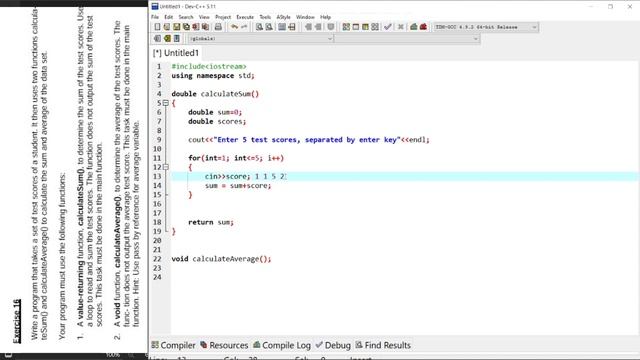
Task: Click the Redo toolbar arrow
Action: pyautogui.click(x=244, y=27)
